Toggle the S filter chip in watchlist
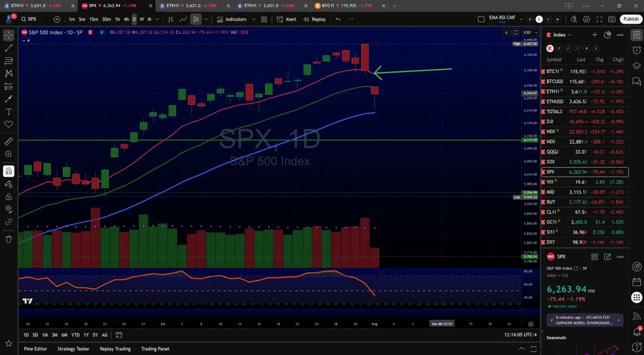Screen dimensions: 644x355 click(596, 48)
